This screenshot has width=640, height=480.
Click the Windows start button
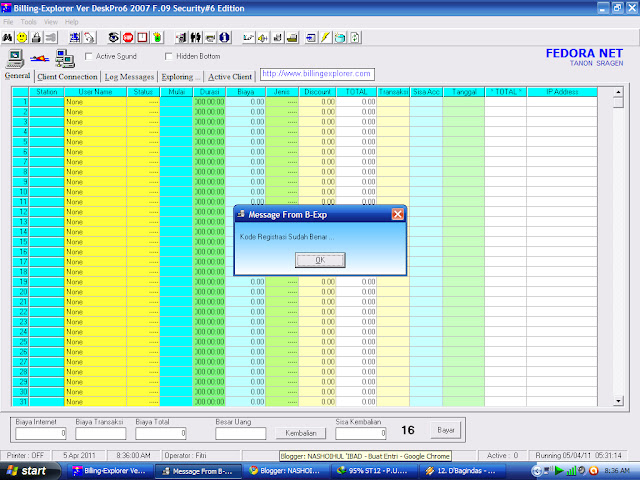pos(29,471)
